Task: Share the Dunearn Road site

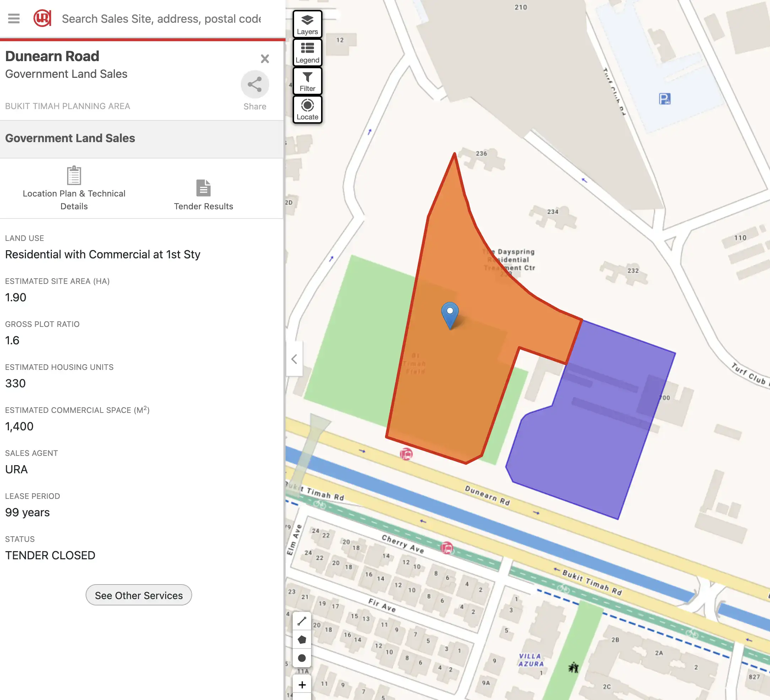Action: tap(254, 85)
